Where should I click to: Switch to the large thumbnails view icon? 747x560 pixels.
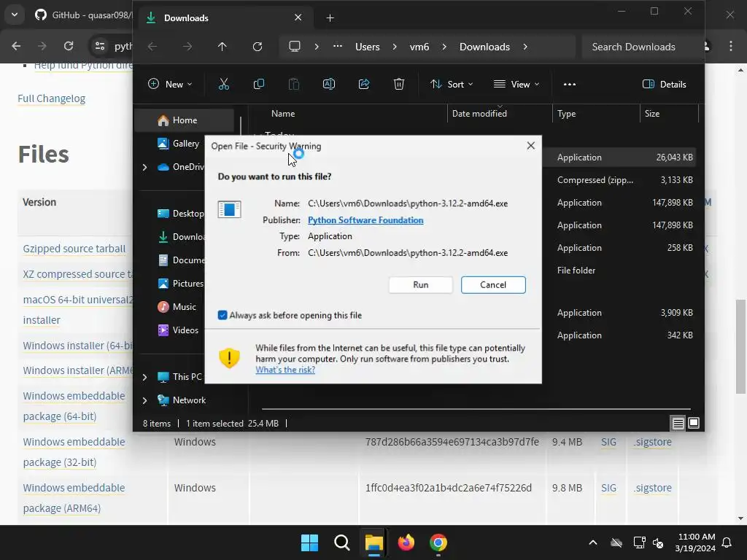pos(694,423)
